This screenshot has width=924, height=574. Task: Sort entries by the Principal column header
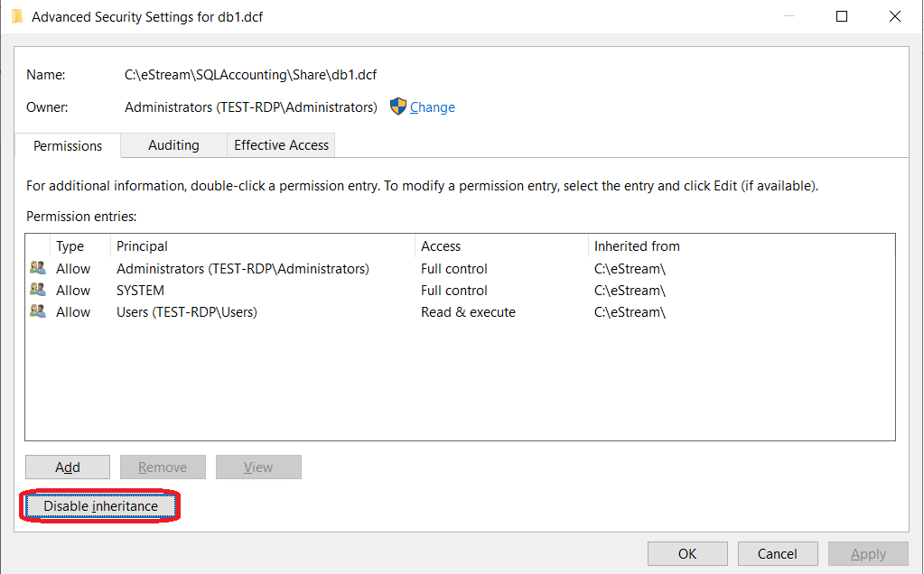pos(142,246)
